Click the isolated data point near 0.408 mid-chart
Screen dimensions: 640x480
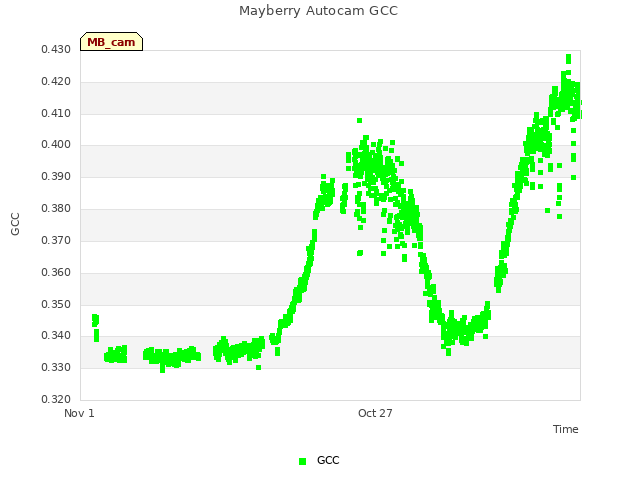tap(360, 120)
